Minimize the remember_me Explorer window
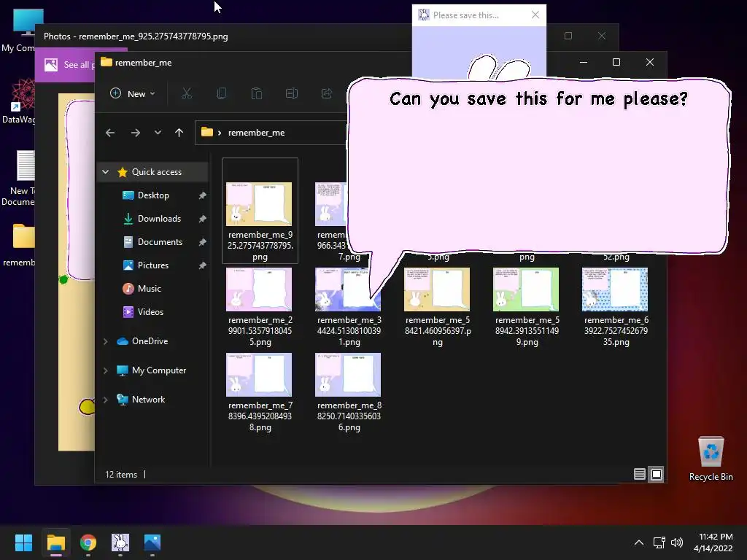Screen dimensions: 747x560 (583, 62)
